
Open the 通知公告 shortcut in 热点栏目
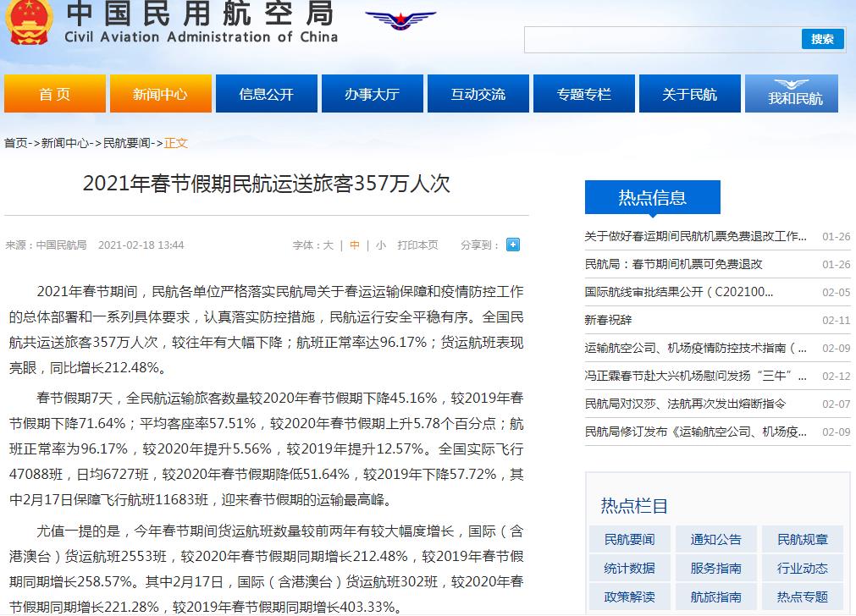715,539
